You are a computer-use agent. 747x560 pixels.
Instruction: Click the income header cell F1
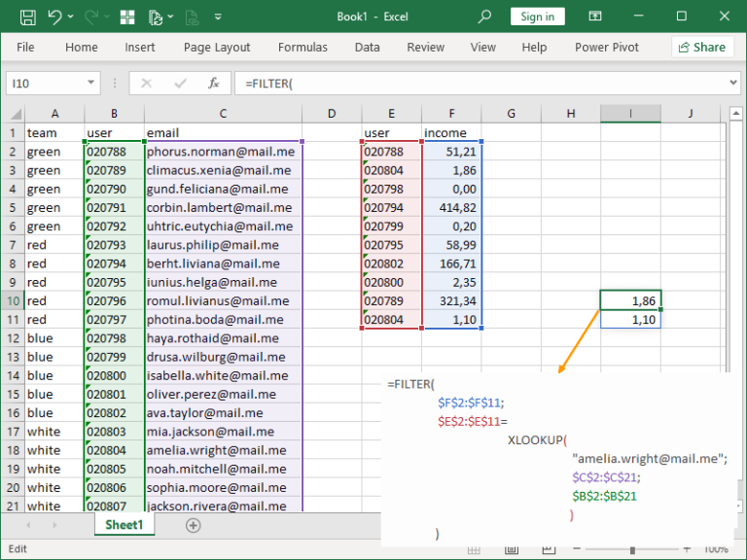(451, 133)
